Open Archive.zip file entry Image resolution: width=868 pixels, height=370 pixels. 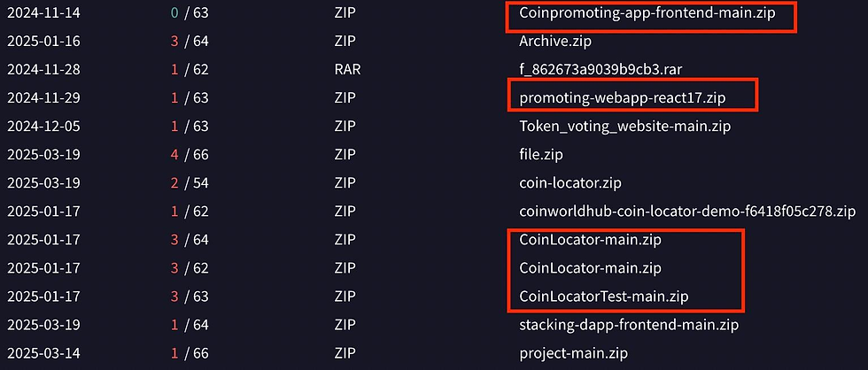(x=555, y=42)
